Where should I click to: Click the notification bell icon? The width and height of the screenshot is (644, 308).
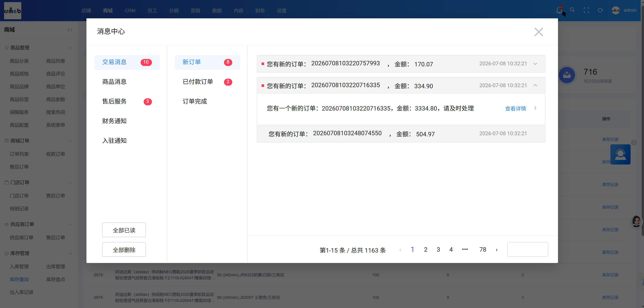point(559,10)
